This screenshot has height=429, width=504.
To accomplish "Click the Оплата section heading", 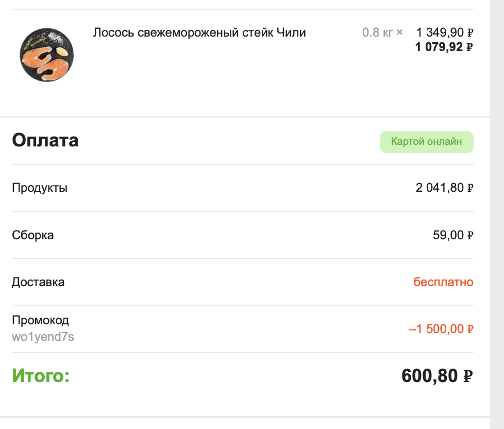I will (45, 140).
